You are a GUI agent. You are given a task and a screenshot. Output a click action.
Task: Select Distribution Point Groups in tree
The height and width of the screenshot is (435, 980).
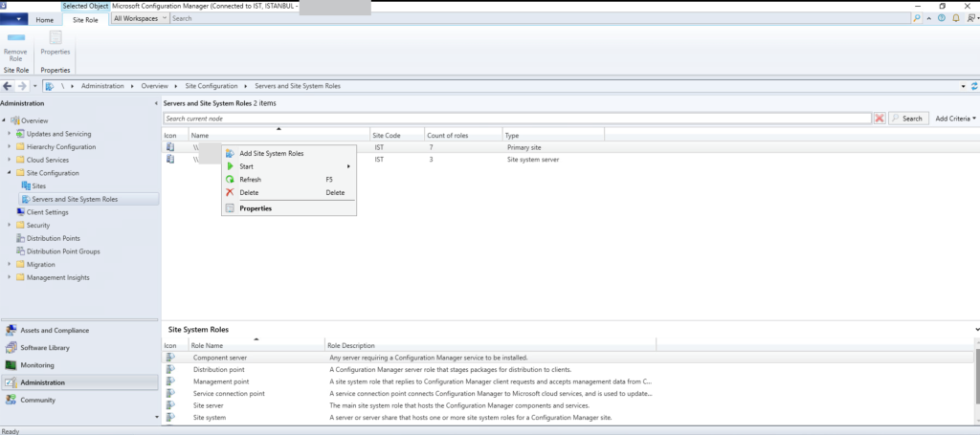(x=63, y=251)
